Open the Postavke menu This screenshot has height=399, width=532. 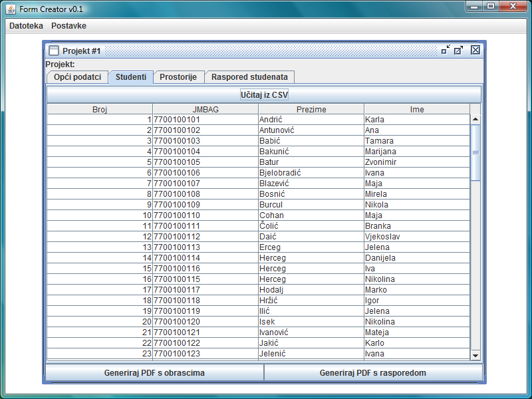(68, 26)
